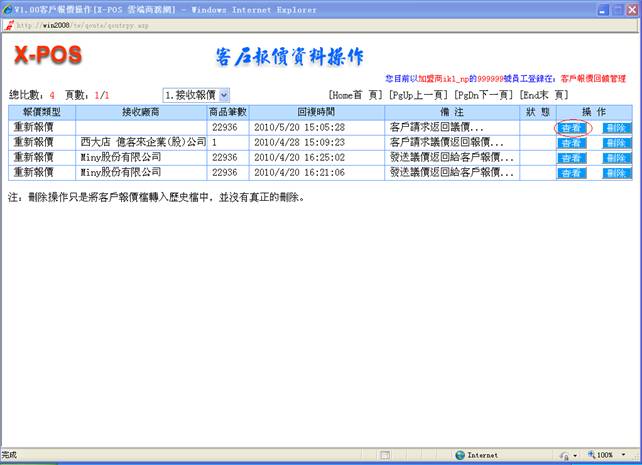Click 查看 for the first row
Viewport: 642px width, 465px height.
click(572, 128)
